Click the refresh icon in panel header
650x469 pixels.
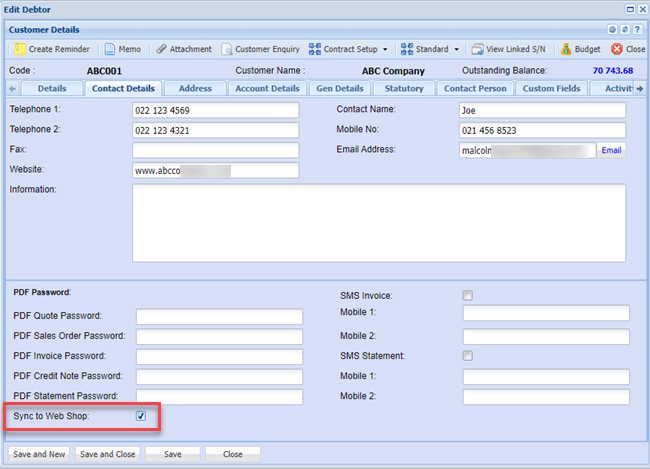[624, 30]
